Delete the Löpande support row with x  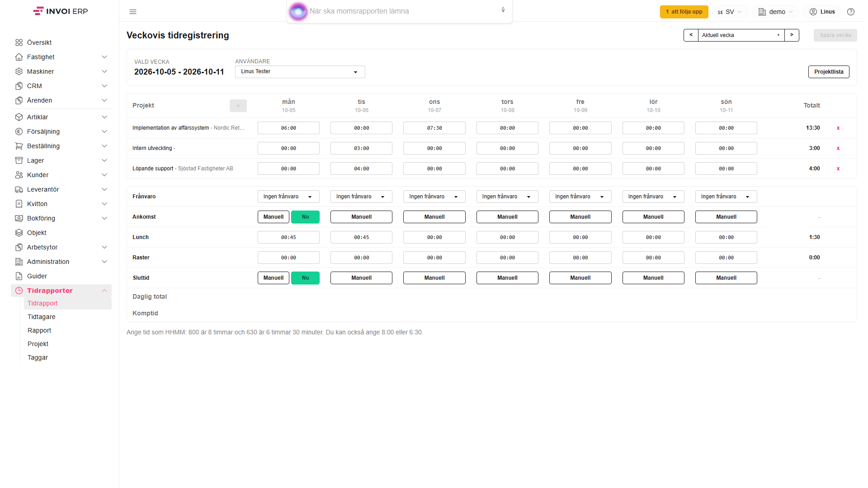838,169
